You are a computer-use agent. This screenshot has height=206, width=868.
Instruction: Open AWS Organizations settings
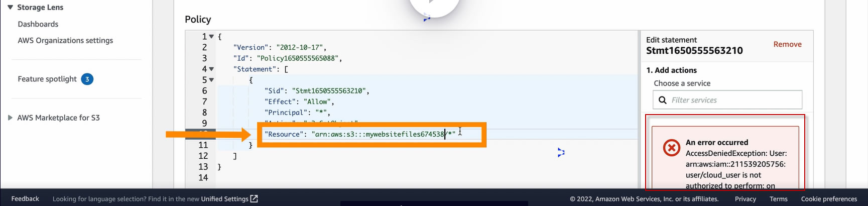[x=65, y=40]
